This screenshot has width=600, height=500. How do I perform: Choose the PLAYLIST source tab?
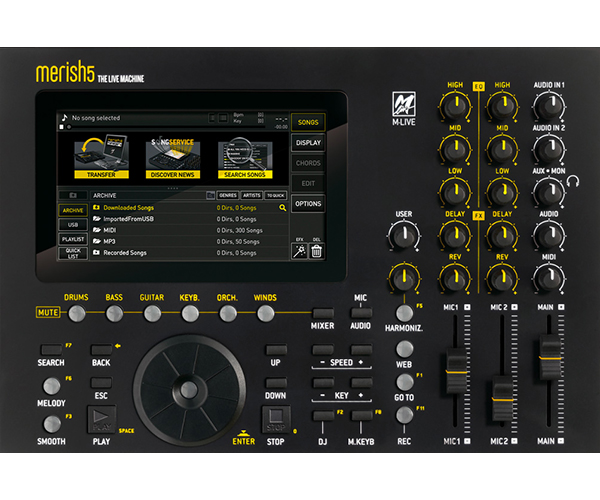[73, 239]
